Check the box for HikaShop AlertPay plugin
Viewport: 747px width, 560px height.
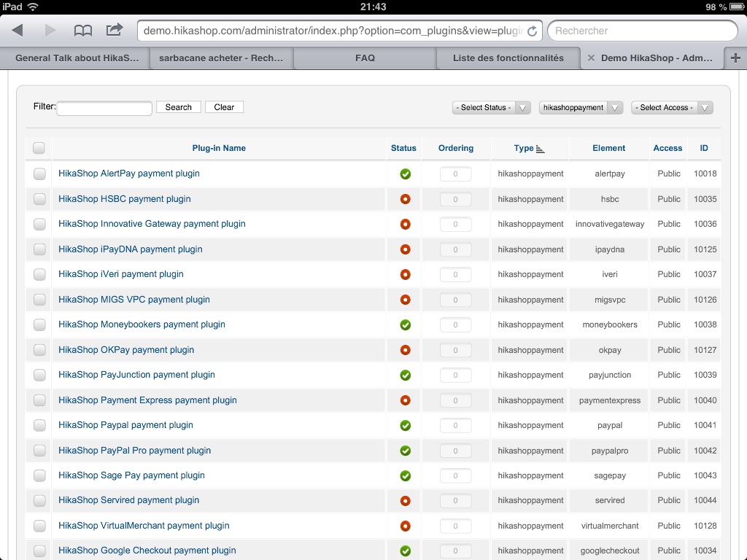pos(39,174)
